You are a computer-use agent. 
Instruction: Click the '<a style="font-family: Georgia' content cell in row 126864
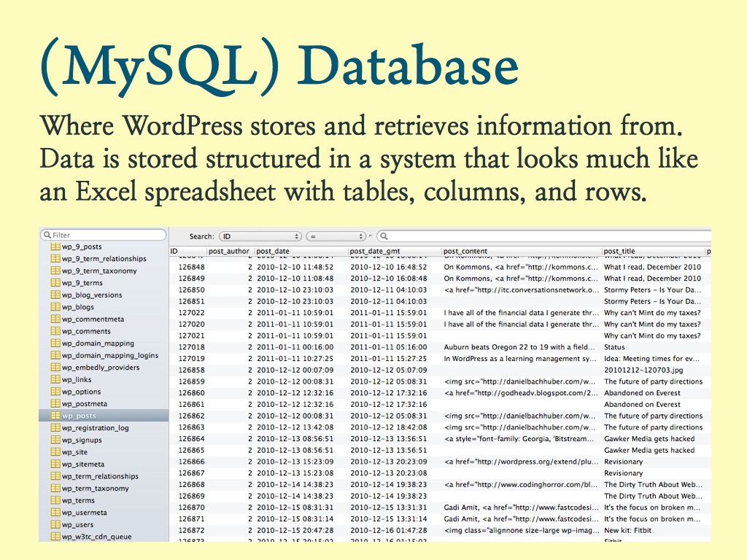click(x=519, y=438)
